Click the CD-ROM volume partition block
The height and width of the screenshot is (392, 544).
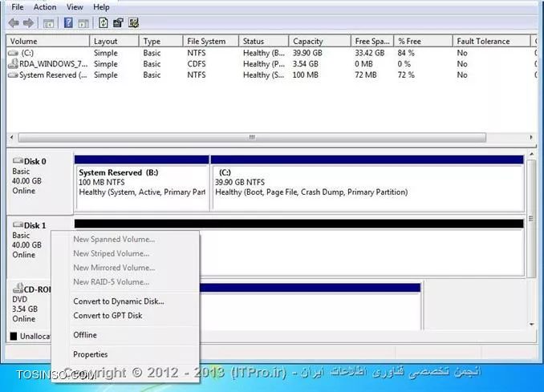click(x=310, y=306)
